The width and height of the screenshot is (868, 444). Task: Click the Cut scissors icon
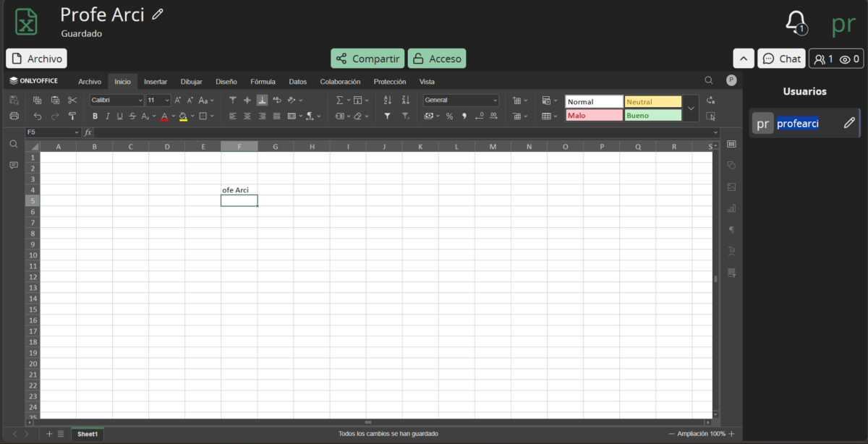tap(72, 101)
